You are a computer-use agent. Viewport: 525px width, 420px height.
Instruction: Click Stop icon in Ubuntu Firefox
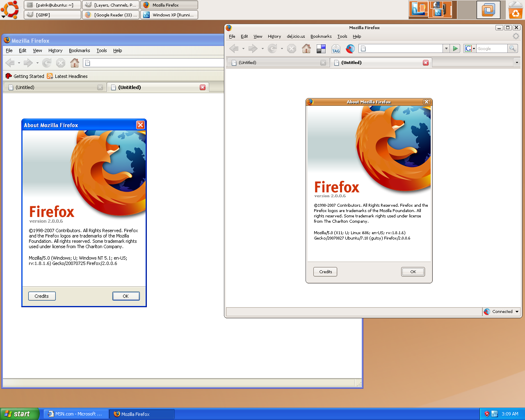coord(292,48)
